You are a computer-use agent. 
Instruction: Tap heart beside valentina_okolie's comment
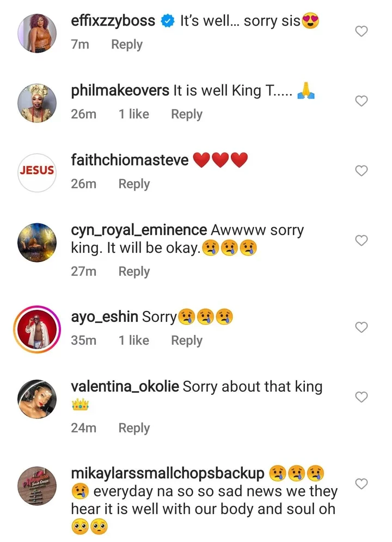tap(361, 397)
